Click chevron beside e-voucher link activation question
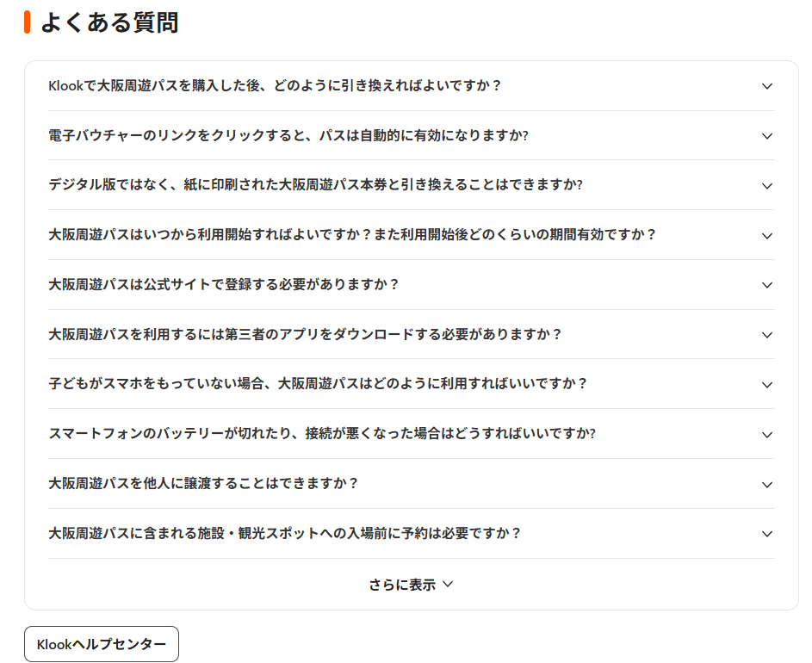 coord(767,136)
